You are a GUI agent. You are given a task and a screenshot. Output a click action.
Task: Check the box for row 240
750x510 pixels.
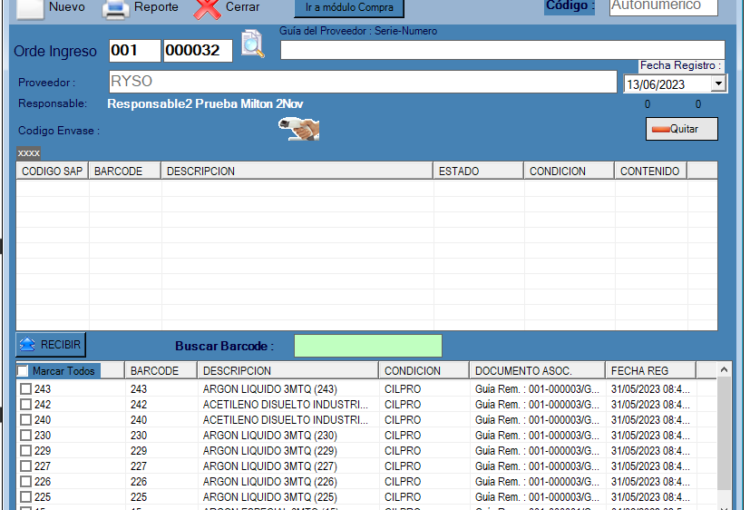[26, 420]
